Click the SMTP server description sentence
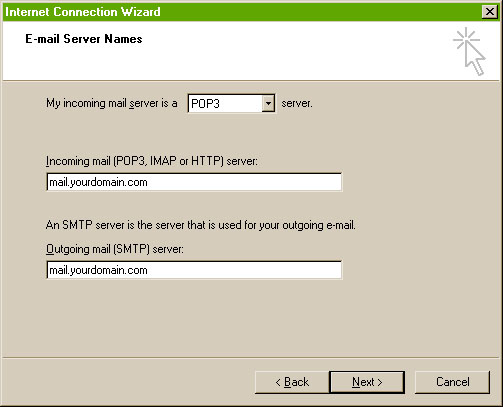 pyautogui.click(x=201, y=225)
